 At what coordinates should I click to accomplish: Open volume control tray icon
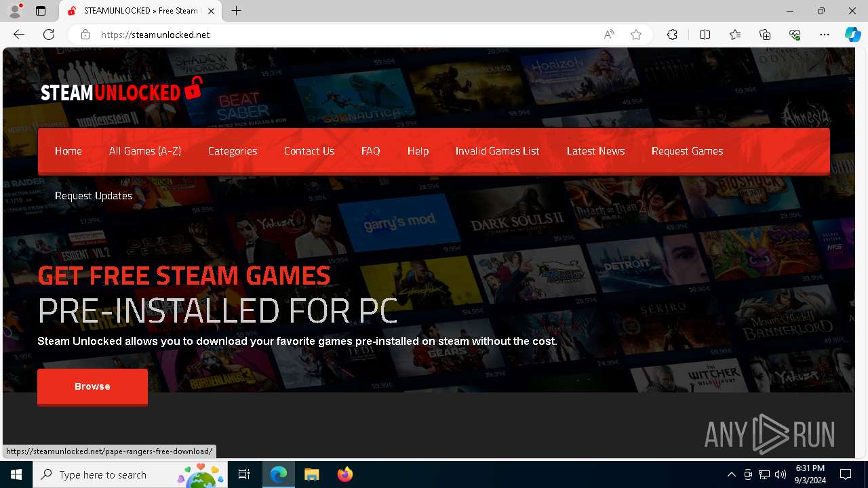coord(781,474)
